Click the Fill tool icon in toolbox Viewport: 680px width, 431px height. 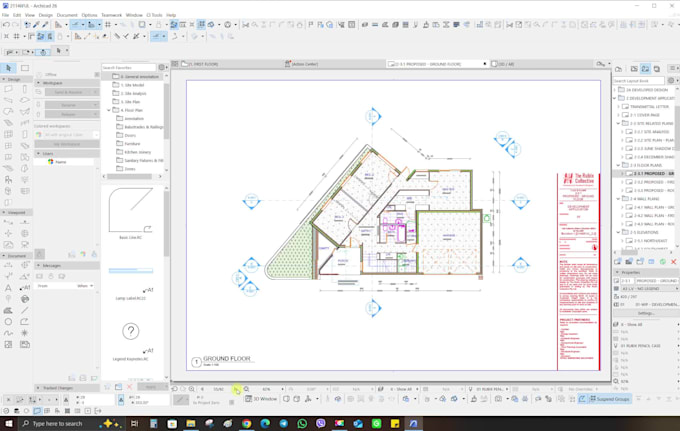8,310
